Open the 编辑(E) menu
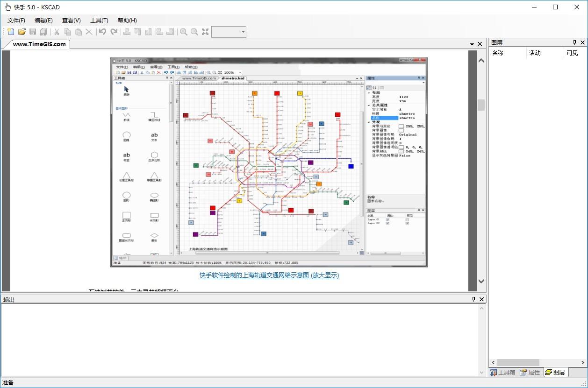 click(x=43, y=20)
